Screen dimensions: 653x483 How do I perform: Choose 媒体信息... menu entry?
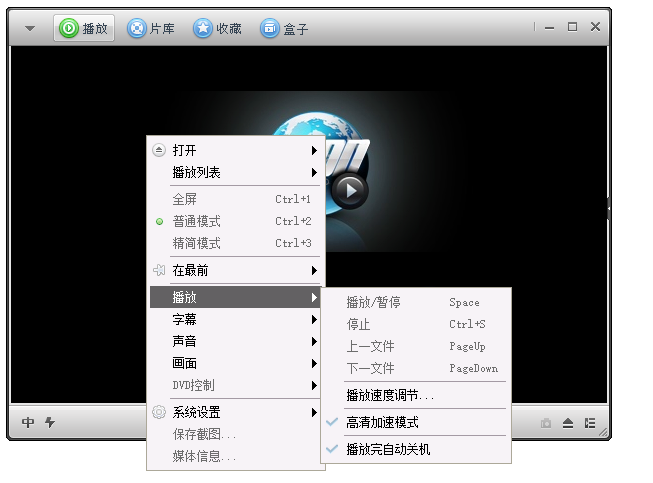pyautogui.click(x=235, y=456)
